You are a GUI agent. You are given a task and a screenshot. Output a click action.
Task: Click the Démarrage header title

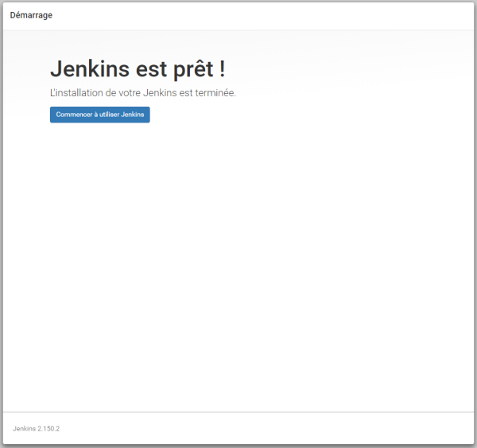[x=31, y=15]
